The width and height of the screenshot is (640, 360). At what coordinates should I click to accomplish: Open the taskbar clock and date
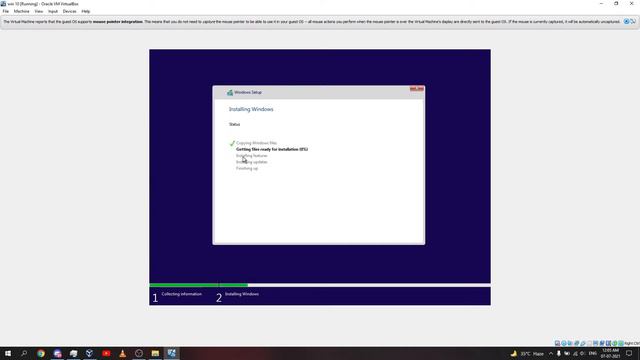pyautogui.click(x=610, y=353)
